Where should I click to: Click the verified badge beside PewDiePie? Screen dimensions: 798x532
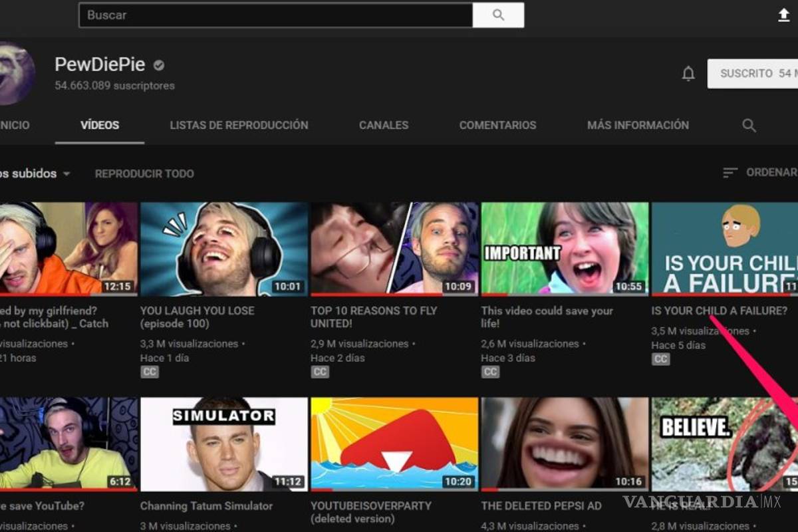click(x=159, y=65)
